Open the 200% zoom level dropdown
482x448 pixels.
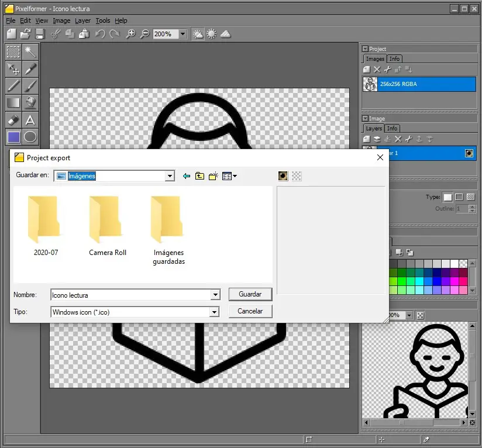183,34
